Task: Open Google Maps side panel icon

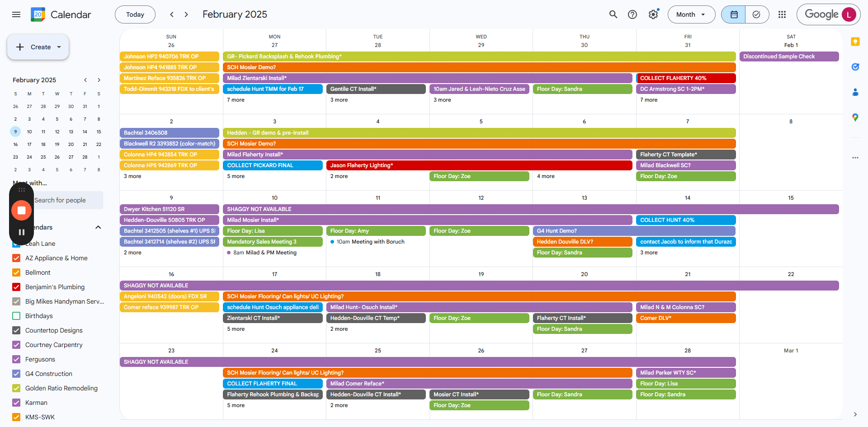Action: click(x=855, y=117)
